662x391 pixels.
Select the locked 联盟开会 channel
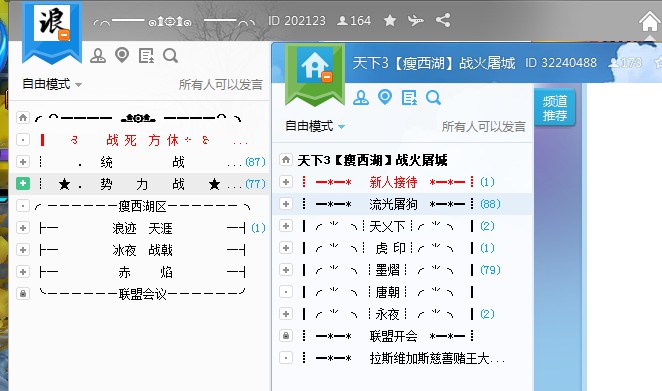[393, 336]
